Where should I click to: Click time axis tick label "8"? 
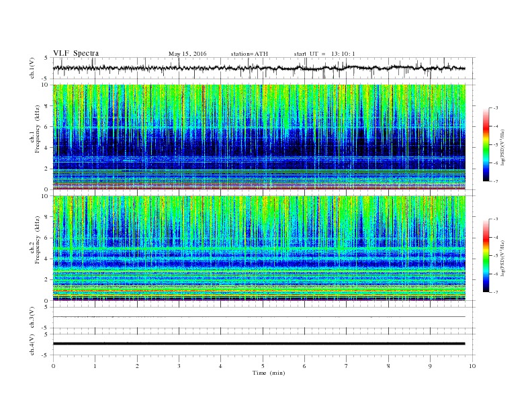(x=388, y=366)
